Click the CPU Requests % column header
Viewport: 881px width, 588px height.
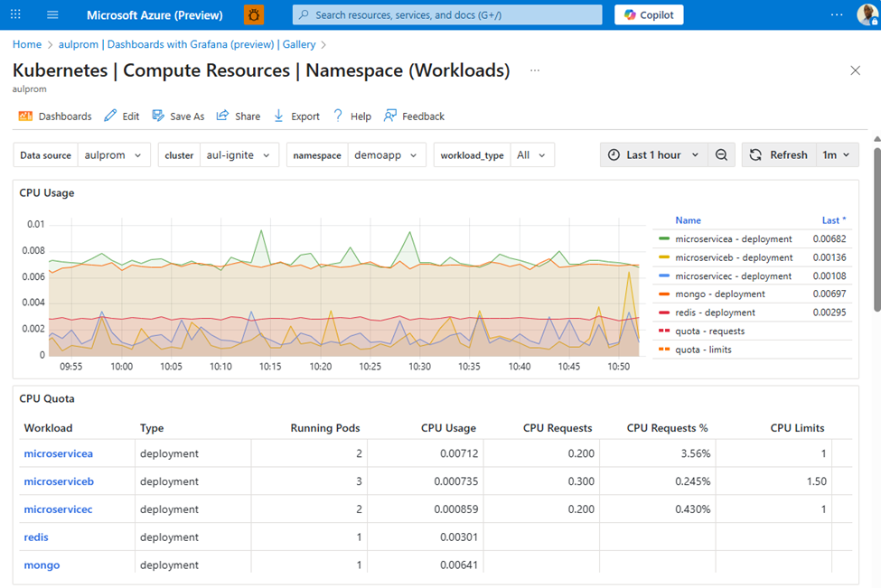tap(668, 428)
